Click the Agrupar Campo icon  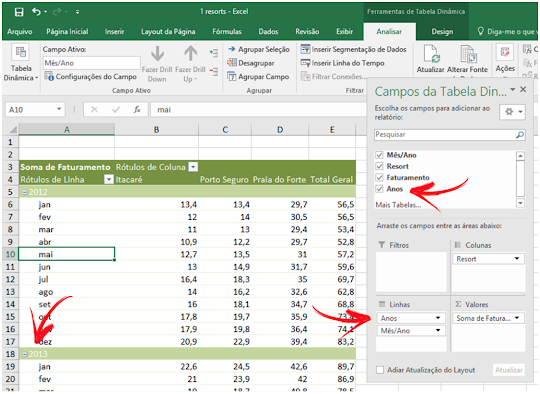(232, 77)
